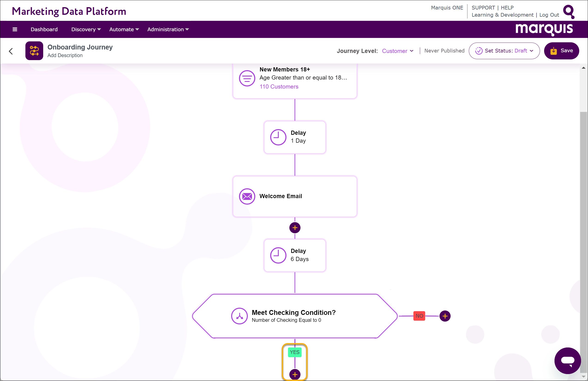This screenshot has height=381, width=588.
Task: Add a step under the YES branch
Action: pyautogui.click(x=295, y=374)
